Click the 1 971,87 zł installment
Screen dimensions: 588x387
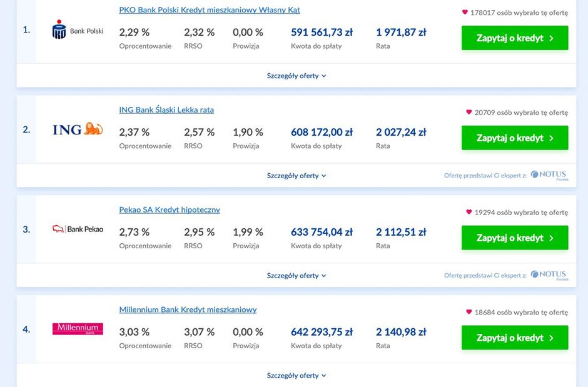[x=401, y=33]
